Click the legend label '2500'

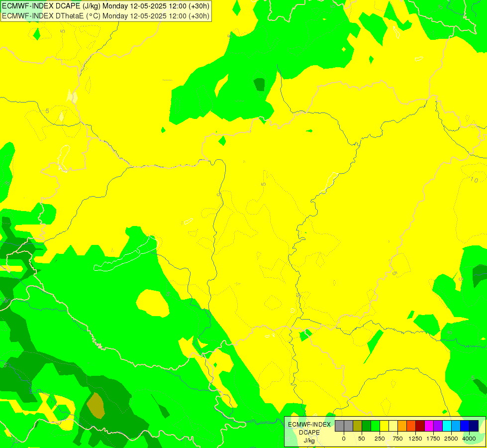click(451, 439)
